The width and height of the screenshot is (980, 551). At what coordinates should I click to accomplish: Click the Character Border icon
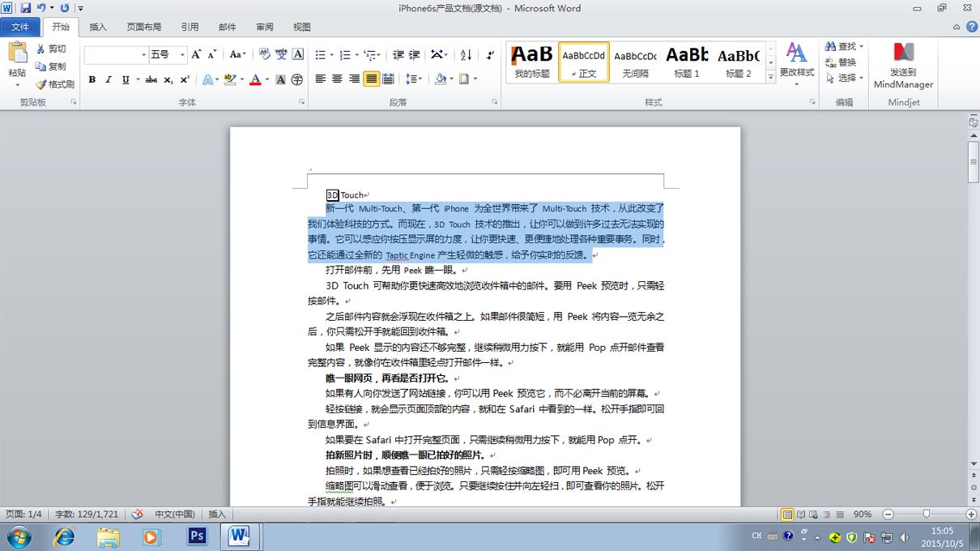click(298, 54)
